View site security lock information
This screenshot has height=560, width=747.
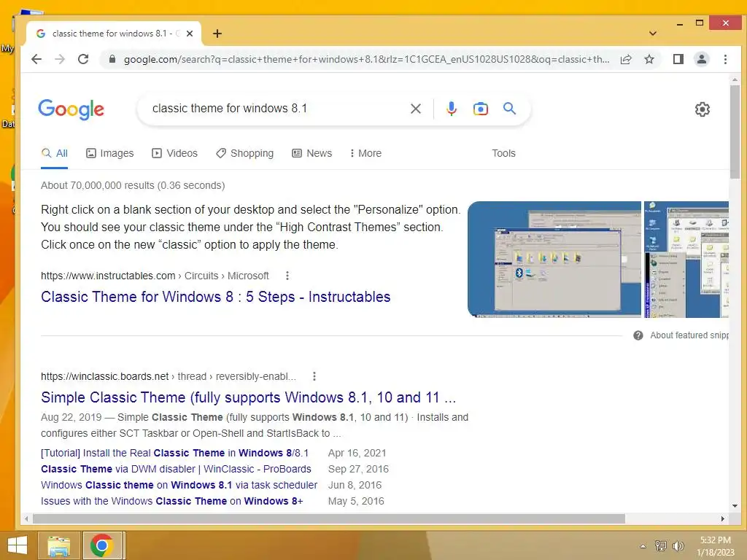112,59
